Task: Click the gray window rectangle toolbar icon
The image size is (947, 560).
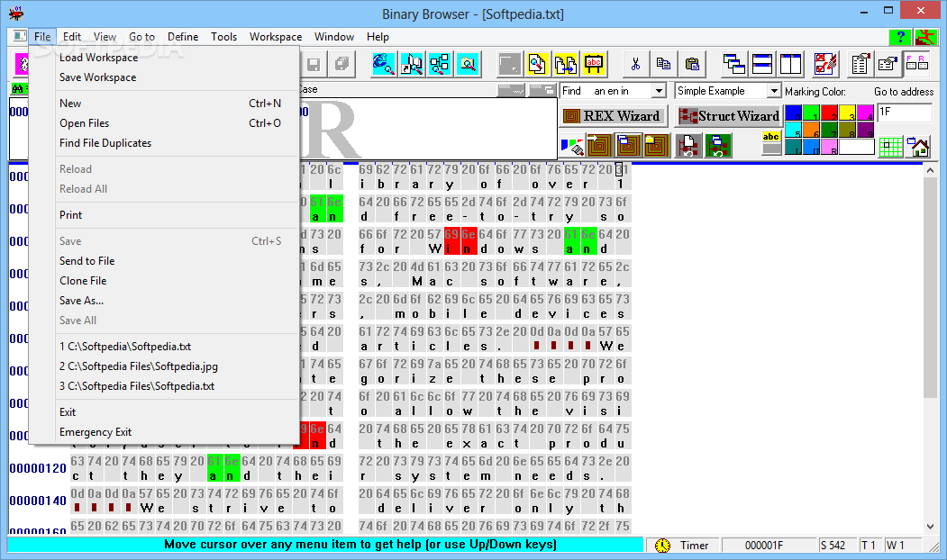Action: tap(509, 64)
